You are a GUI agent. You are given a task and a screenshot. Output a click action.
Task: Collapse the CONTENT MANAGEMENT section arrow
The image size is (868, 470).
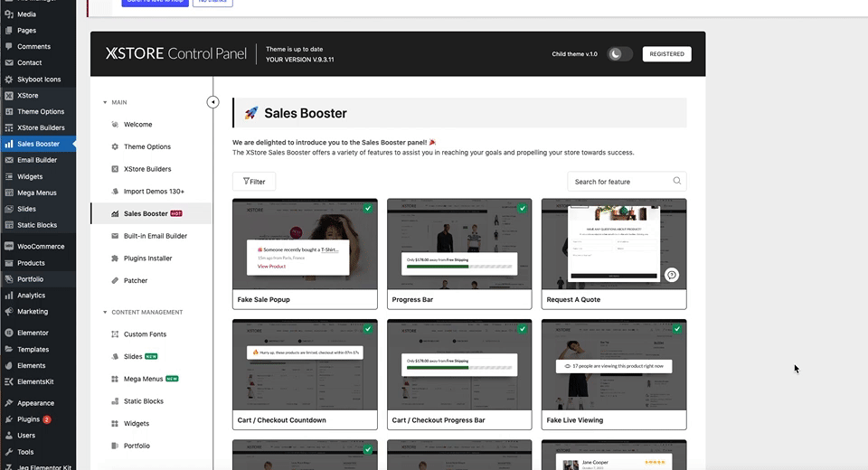click(x=105, y=312)
